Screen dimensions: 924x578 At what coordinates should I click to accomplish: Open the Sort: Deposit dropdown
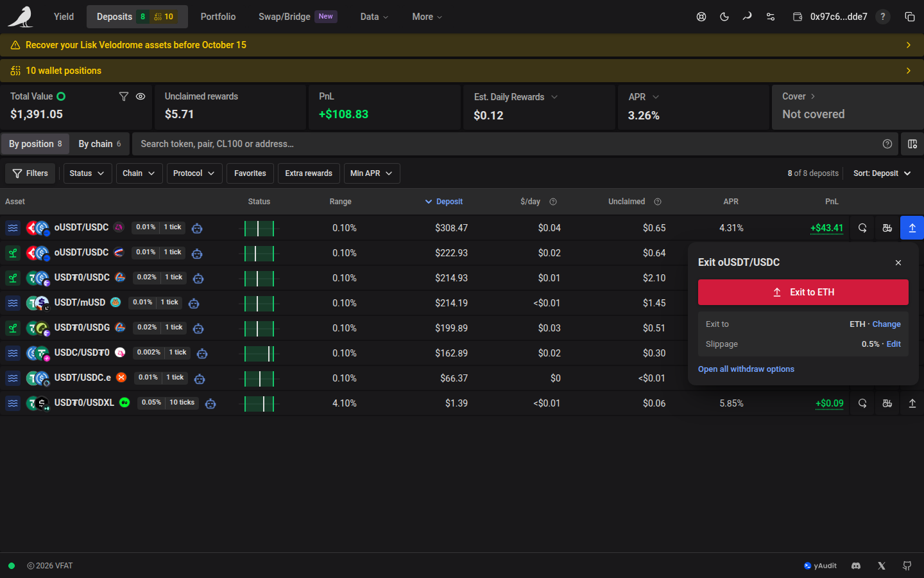882,173
